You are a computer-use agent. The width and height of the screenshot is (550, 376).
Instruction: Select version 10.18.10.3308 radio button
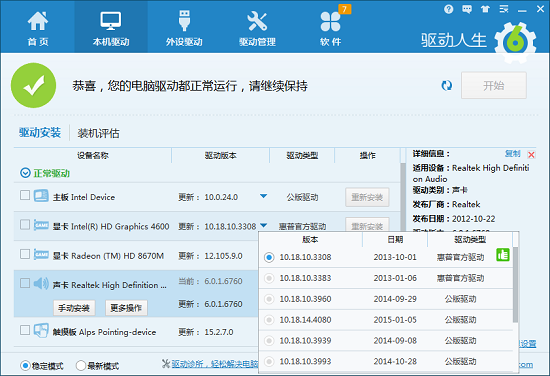[x=269, y=257]
